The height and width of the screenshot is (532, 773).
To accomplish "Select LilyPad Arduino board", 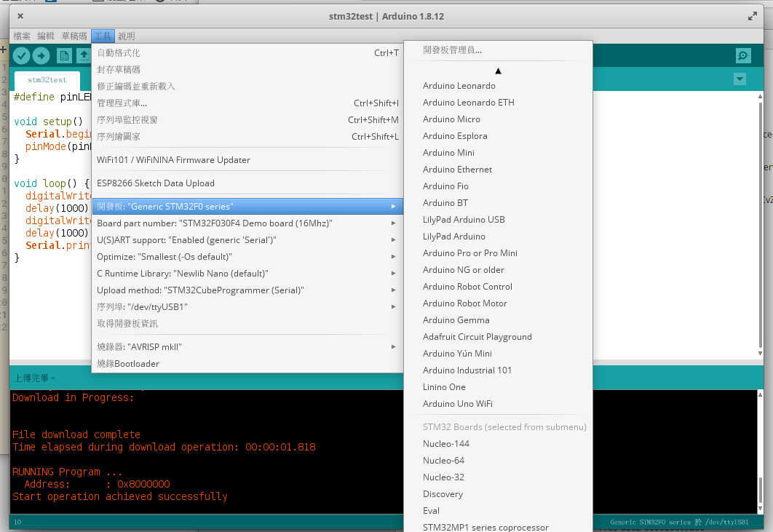I will [498, 237].
